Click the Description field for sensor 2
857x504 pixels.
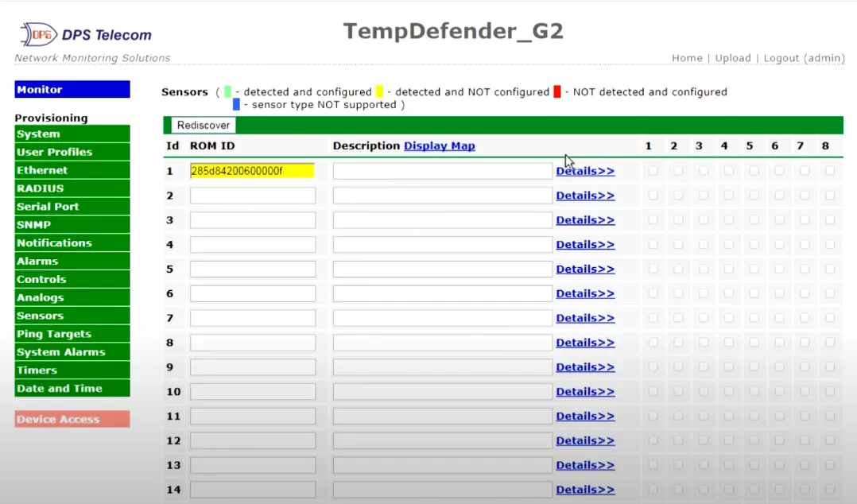(442, 196)
